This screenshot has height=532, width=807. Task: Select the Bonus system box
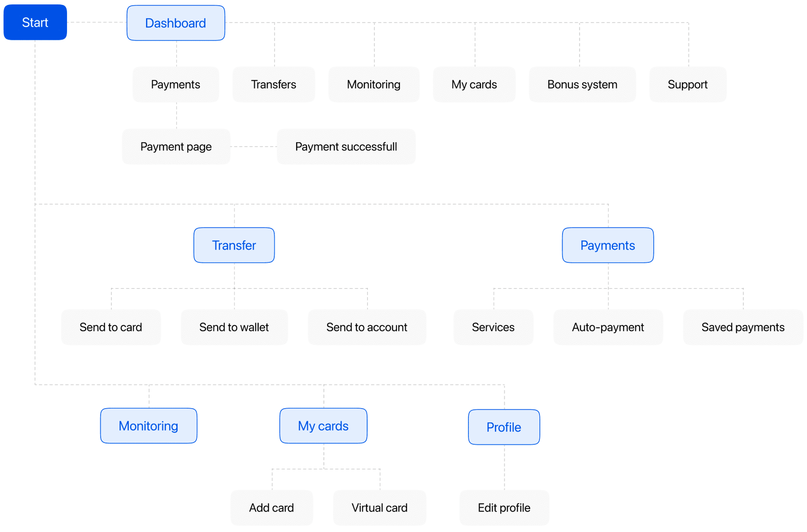(x=582, y=84)
